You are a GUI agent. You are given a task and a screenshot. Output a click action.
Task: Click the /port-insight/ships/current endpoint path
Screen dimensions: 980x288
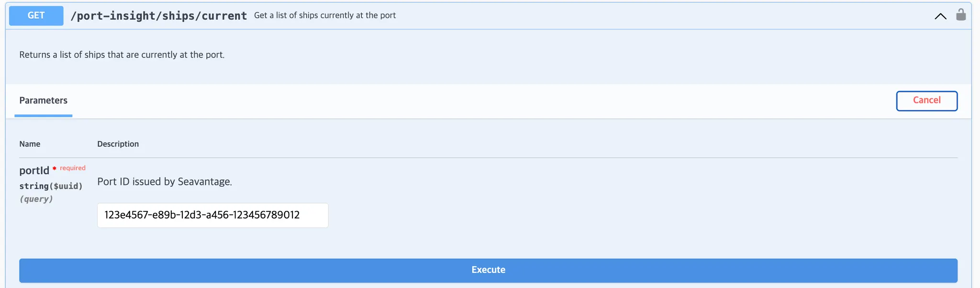point(158,16)
